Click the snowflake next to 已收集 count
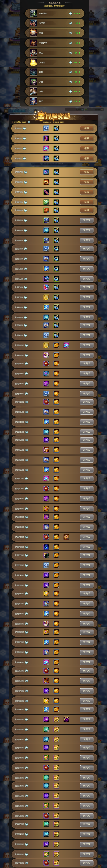Screen dimensions: 107x868 coord(28,122)
